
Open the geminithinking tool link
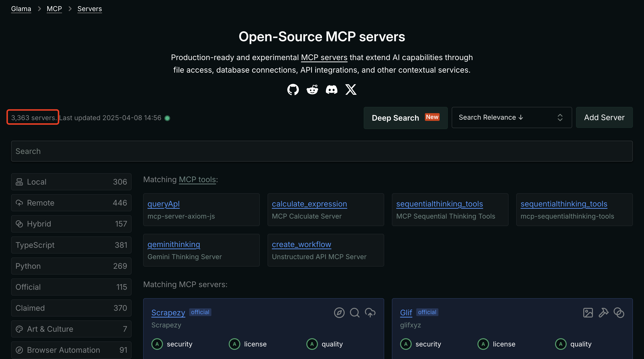174,244
